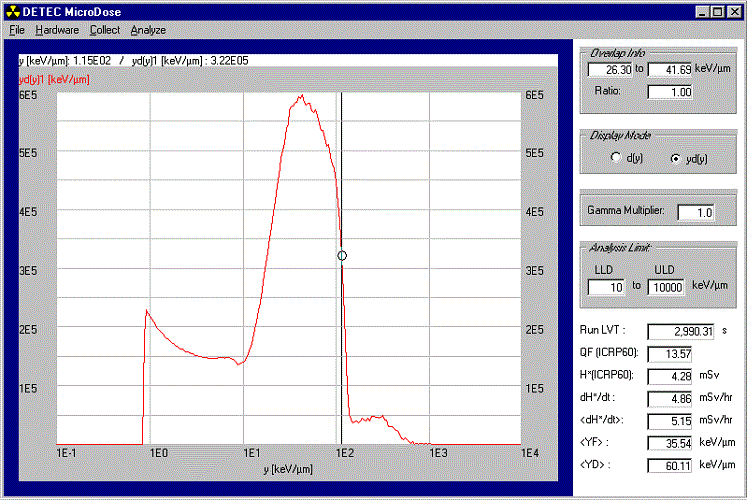Click the Gamma Multiplier input field
Viewport: 747px width, 500px height.
pos(696,212)
